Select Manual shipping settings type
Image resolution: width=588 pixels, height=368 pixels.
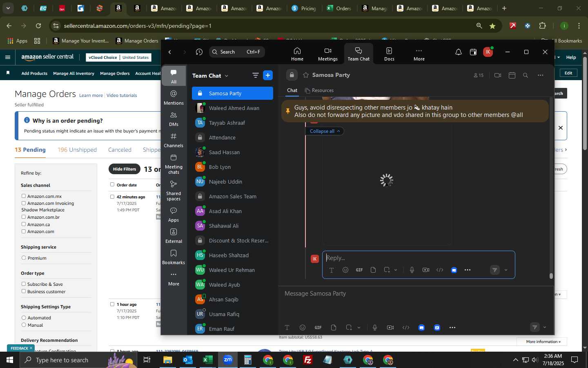[24, 325]
